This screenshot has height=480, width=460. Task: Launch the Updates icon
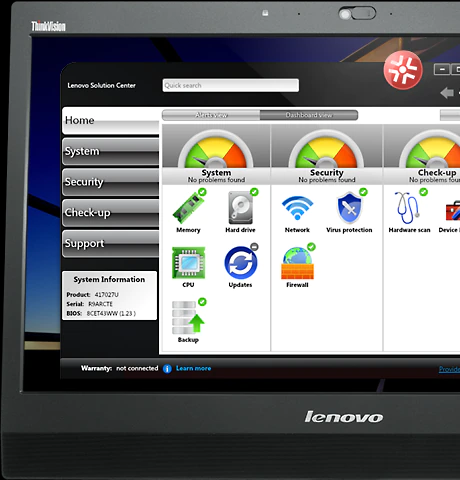pyautogui.click(x=241, y=263)
